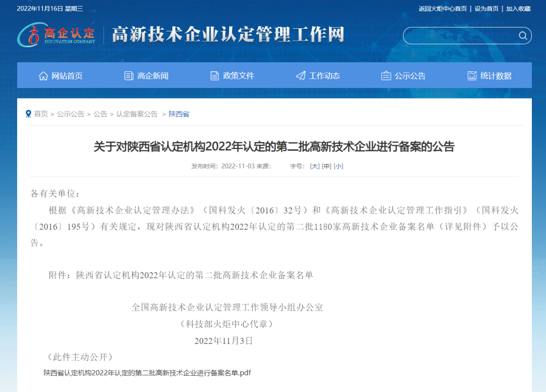Click the document icon beside 政策文件

click(x=215, y=76)
